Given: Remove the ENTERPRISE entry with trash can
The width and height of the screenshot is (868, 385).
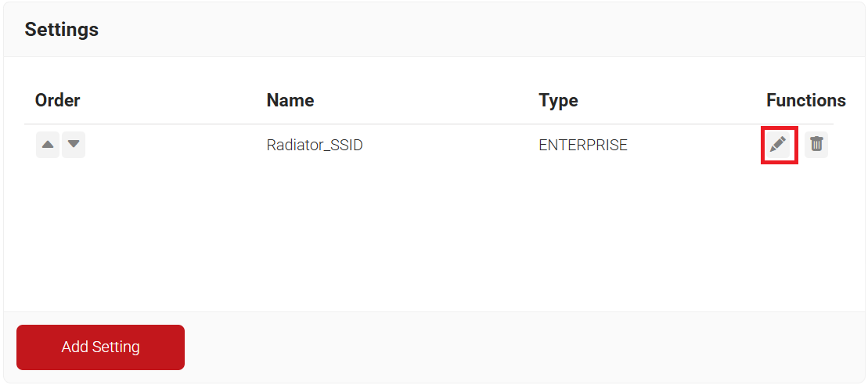Looking at the screenshot, I should click(816, 145).
